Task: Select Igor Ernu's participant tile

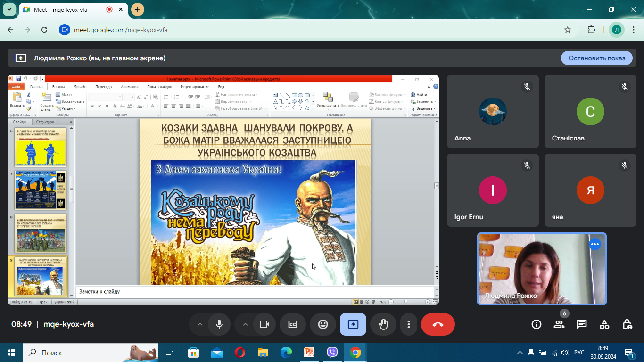Action: (493, 190)
